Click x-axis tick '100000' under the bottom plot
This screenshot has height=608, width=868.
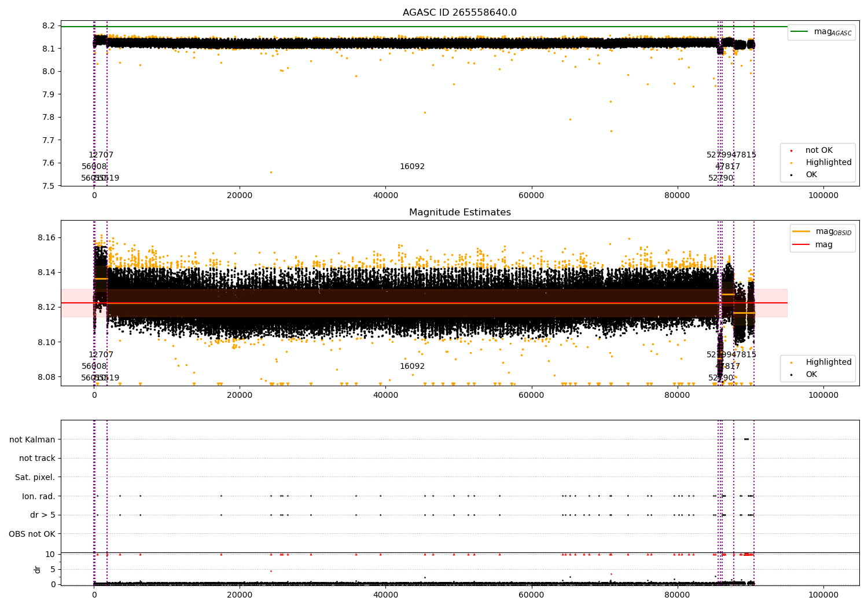click(x=823, y=594)
